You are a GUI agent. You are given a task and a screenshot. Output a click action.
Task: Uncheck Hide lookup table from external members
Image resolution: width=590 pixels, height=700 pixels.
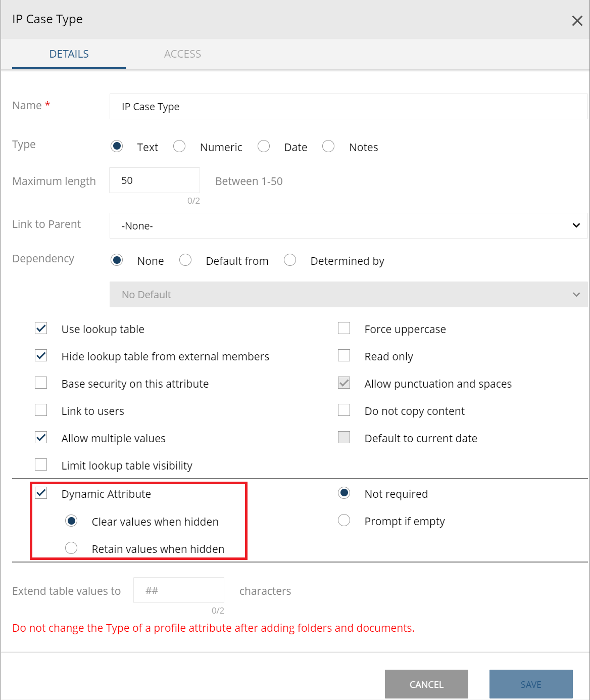41,355
